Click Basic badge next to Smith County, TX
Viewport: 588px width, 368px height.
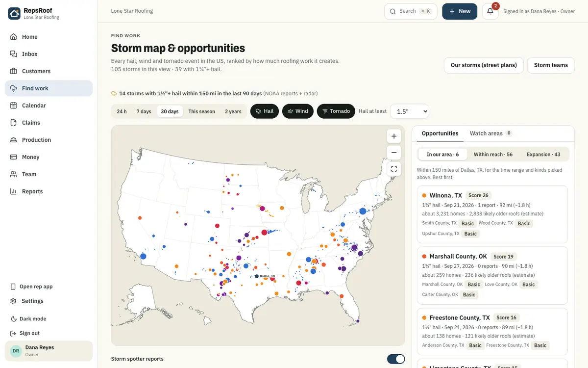468,224
